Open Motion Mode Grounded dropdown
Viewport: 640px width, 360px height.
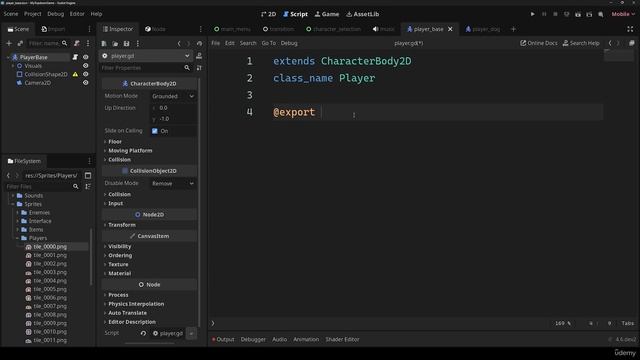click(173, 96)
